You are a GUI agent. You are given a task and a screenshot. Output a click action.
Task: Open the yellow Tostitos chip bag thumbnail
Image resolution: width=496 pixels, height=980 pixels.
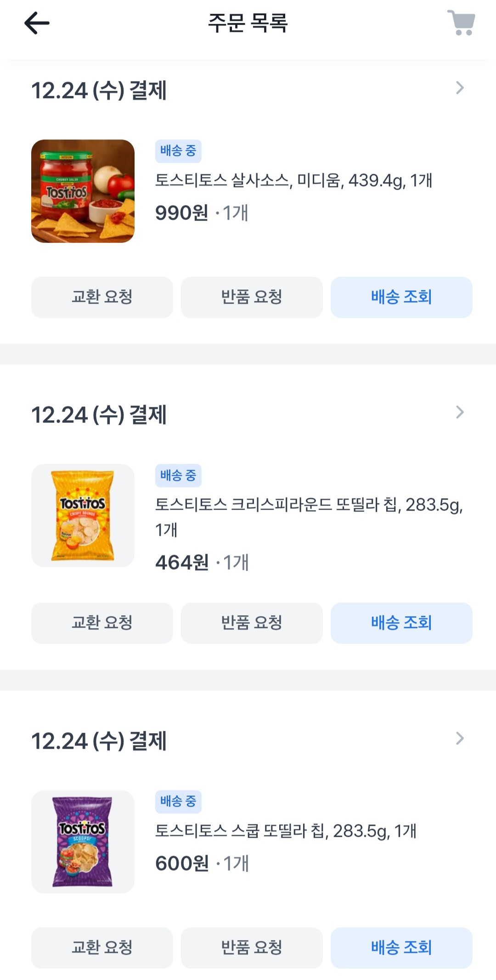click(x=83, y=515)
